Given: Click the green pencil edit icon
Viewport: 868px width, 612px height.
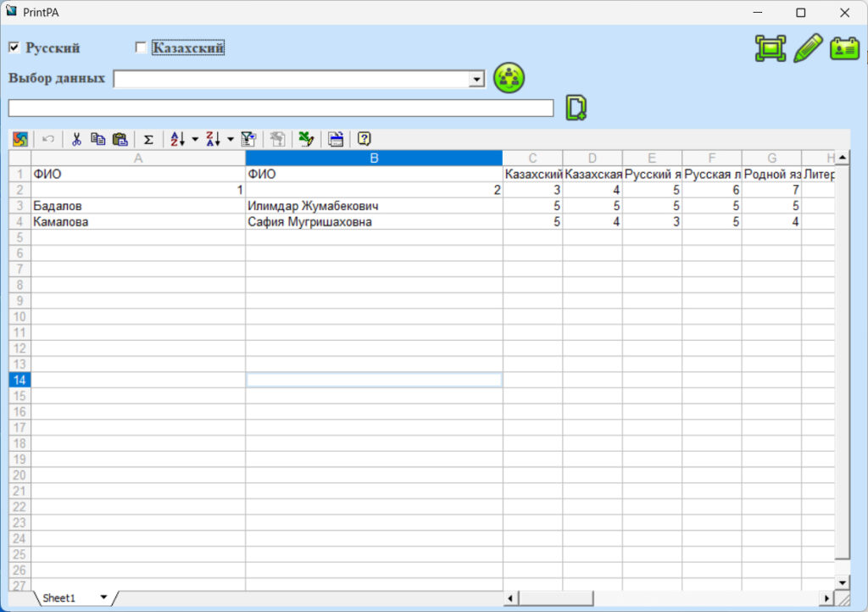Looking at the screenshot, I should [808, 48].
